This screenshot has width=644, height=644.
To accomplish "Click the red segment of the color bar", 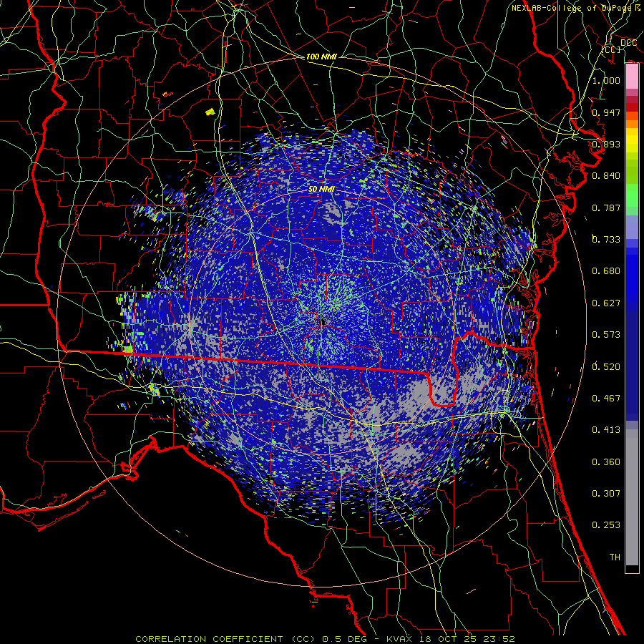I will pos(632,107).
